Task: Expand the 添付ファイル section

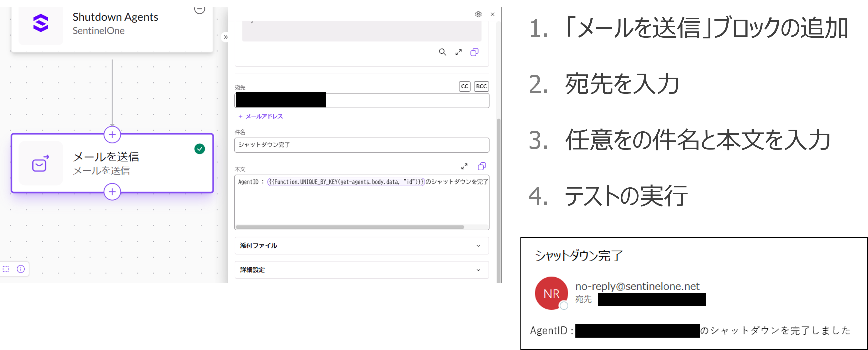Action: (x=362, y=246)
